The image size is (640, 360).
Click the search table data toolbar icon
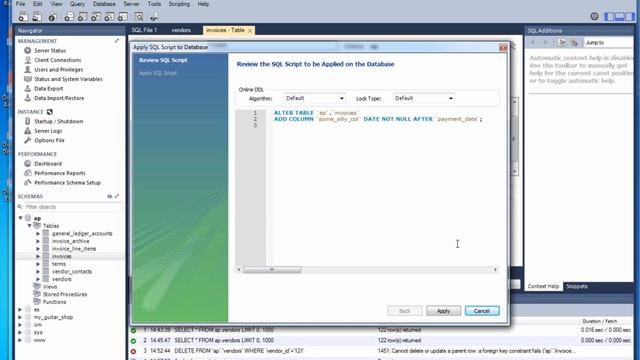(139, 17)
